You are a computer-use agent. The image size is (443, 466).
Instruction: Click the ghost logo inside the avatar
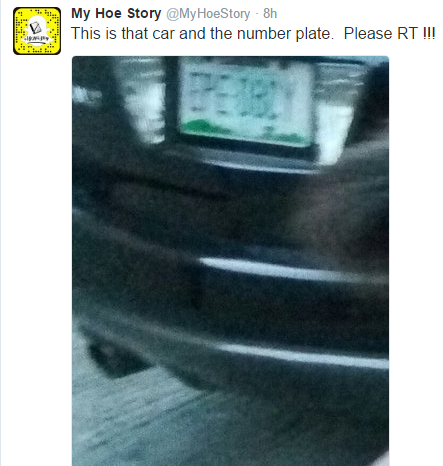[x=37, y=31]
